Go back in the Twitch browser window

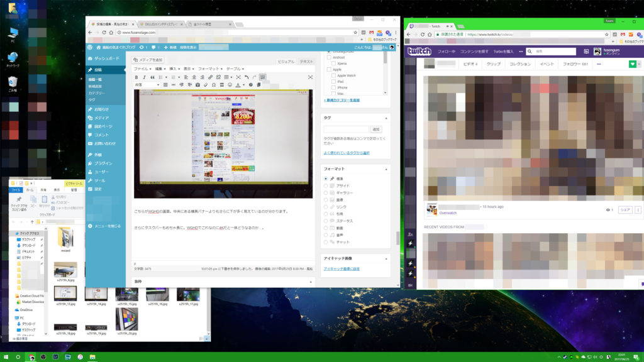click(408, 35)
